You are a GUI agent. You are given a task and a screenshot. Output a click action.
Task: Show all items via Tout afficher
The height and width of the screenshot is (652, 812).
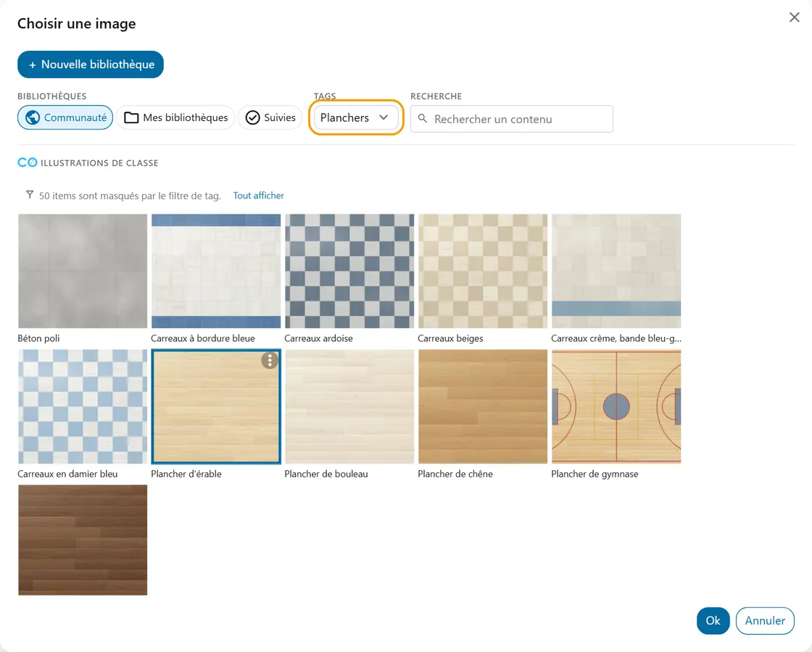(258, 196)
